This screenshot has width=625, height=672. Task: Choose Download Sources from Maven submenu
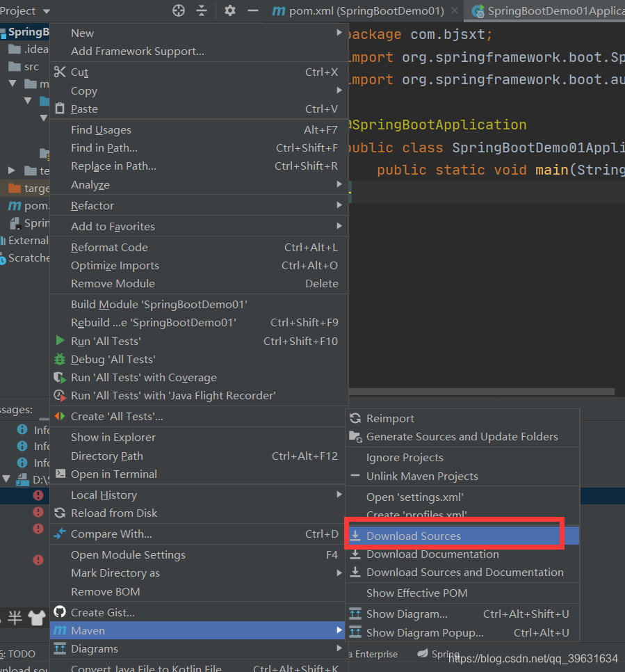point(462,536)
